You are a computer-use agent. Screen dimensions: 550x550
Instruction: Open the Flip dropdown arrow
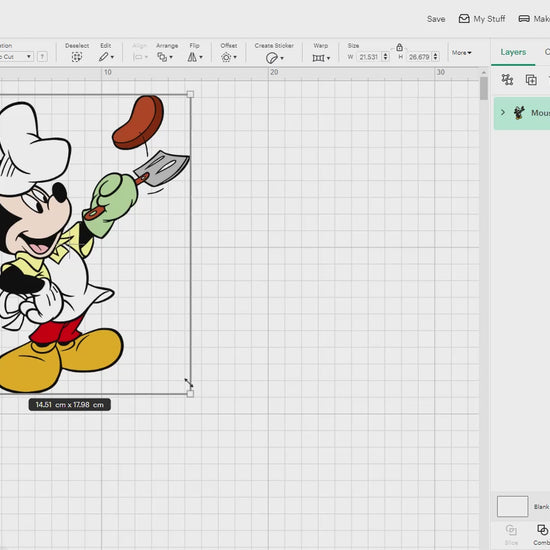(x=201, y=57)
